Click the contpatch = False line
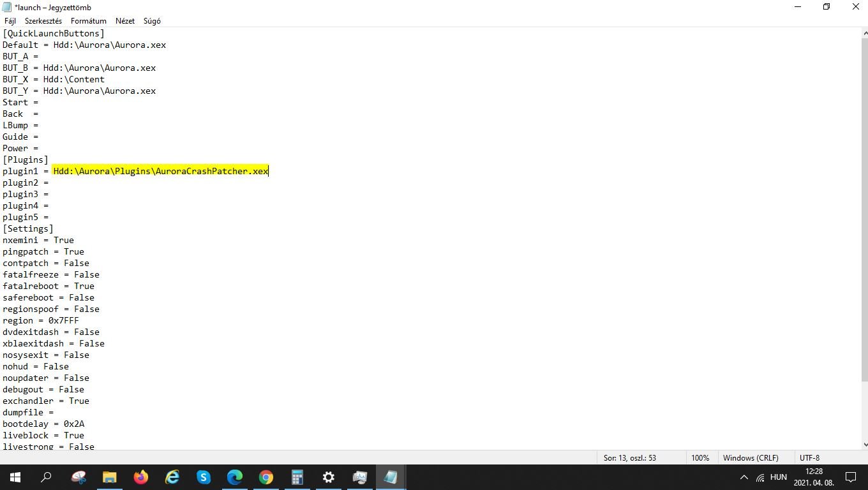The image size is (868, 490). click(46, 263)
